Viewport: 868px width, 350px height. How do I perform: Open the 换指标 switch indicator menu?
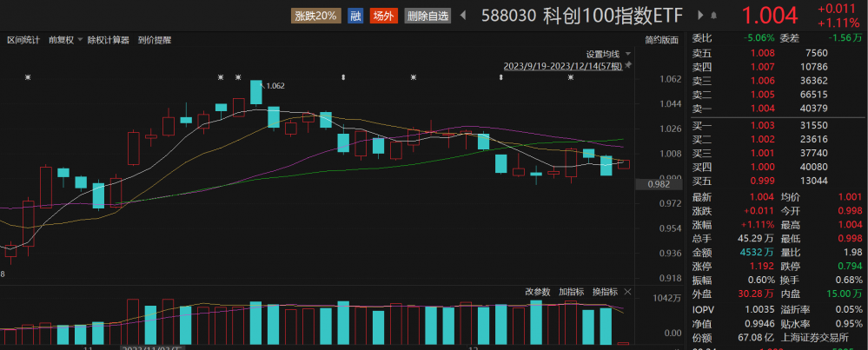(x=605, y=292)
